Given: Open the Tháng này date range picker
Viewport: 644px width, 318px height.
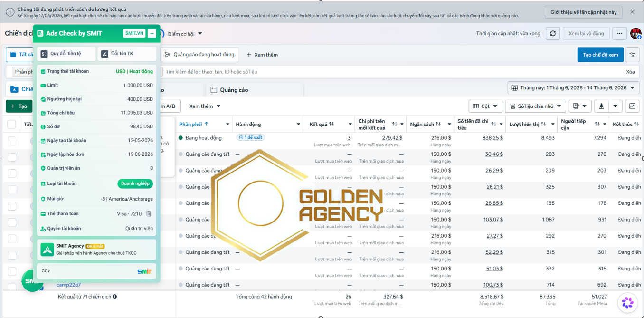Looking at the screenshot, I should click(x=573, y=88).
